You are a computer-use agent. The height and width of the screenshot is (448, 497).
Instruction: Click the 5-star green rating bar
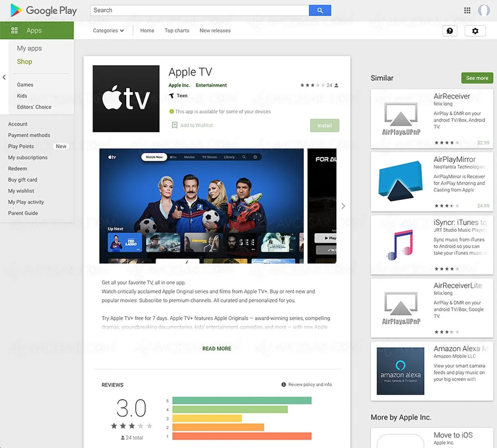click(242, 401)
